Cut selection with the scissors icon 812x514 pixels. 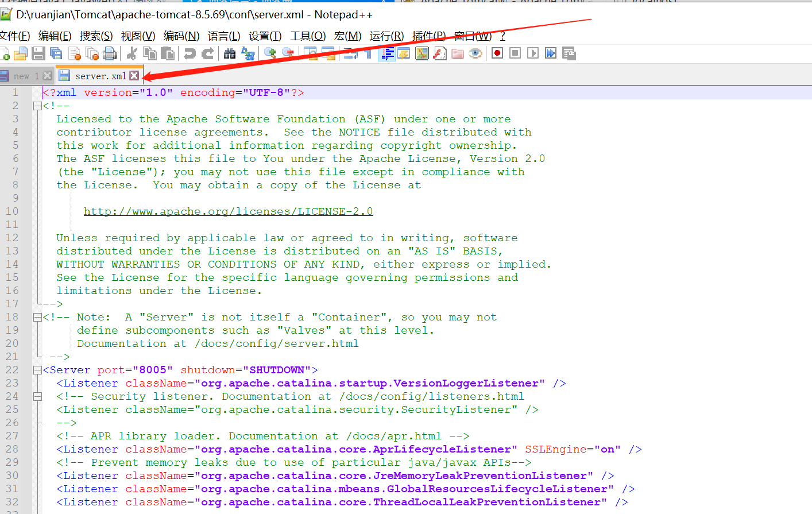(132, 53)
